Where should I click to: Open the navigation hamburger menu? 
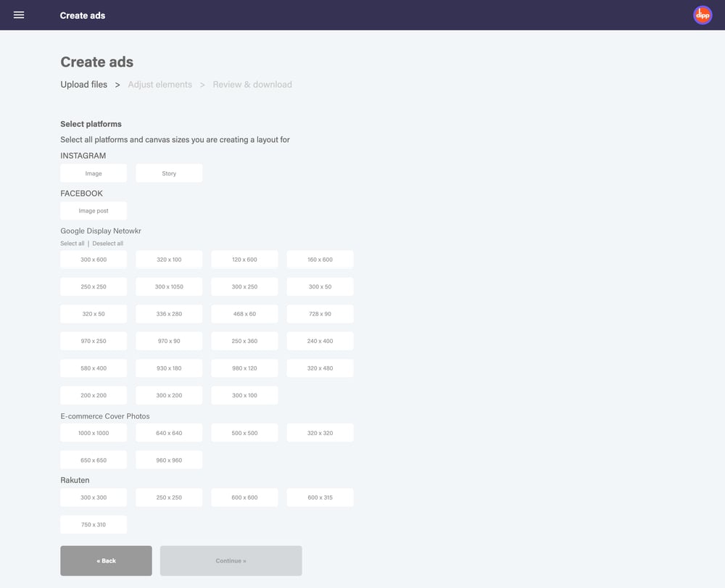20,15
